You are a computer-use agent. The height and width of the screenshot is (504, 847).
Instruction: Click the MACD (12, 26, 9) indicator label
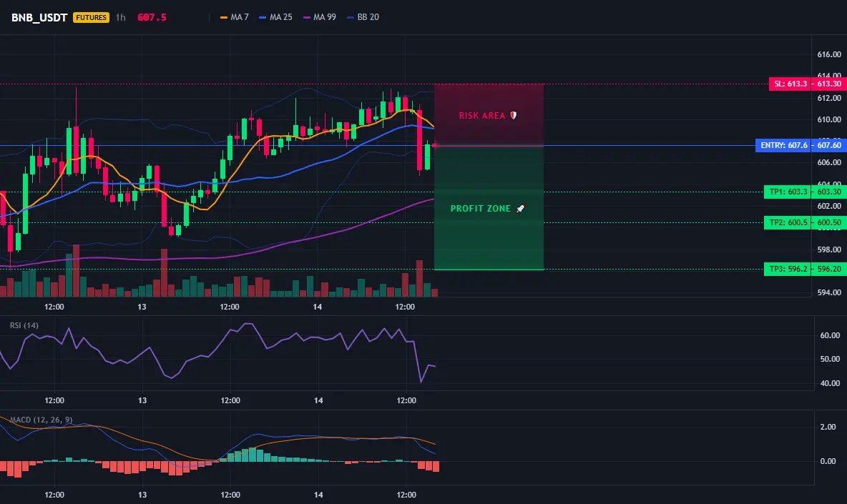click(41, 420)
